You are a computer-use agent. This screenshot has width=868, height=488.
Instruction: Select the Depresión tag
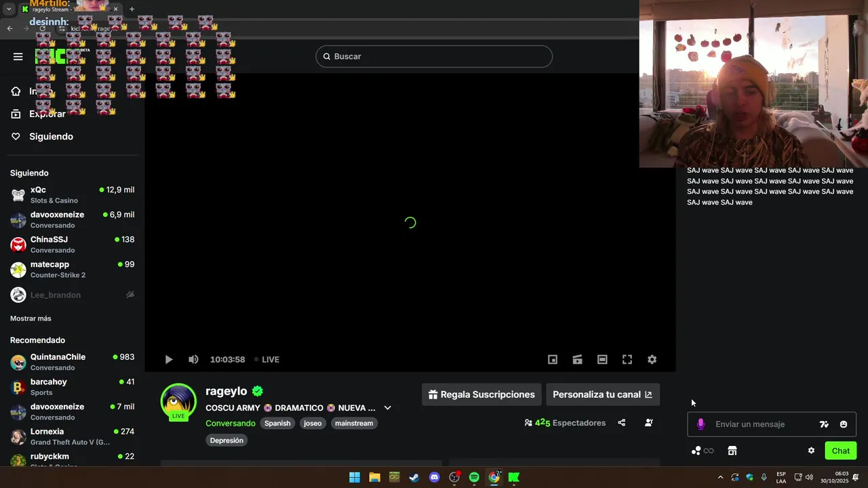(x=226, y=440)
